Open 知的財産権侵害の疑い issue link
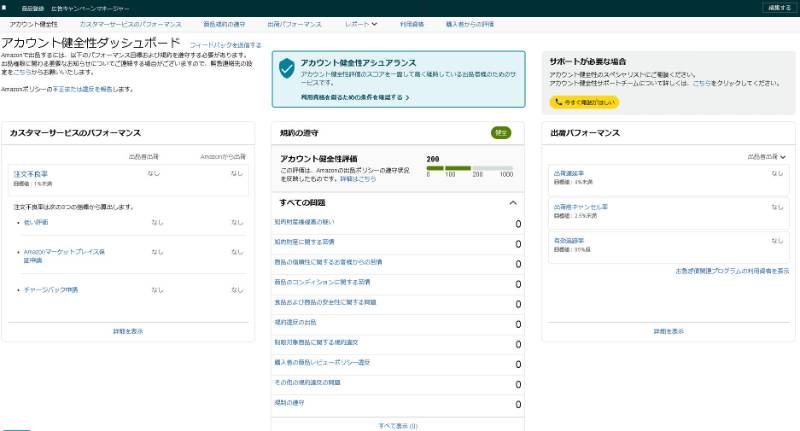Viewport: 800px width, 431px height. pos(304,222)
